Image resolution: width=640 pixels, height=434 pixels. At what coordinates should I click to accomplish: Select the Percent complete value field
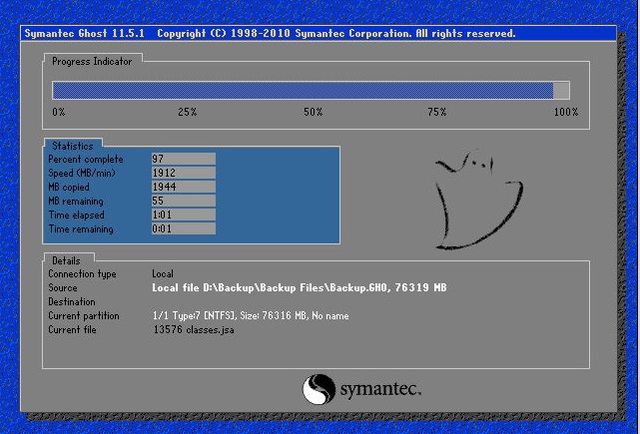point(183,159)
